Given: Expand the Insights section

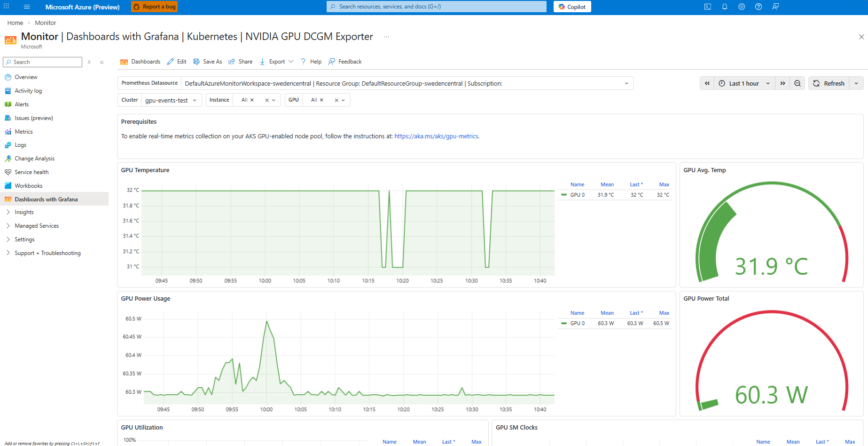Looking at the screenshot, I should click(8, 212).
